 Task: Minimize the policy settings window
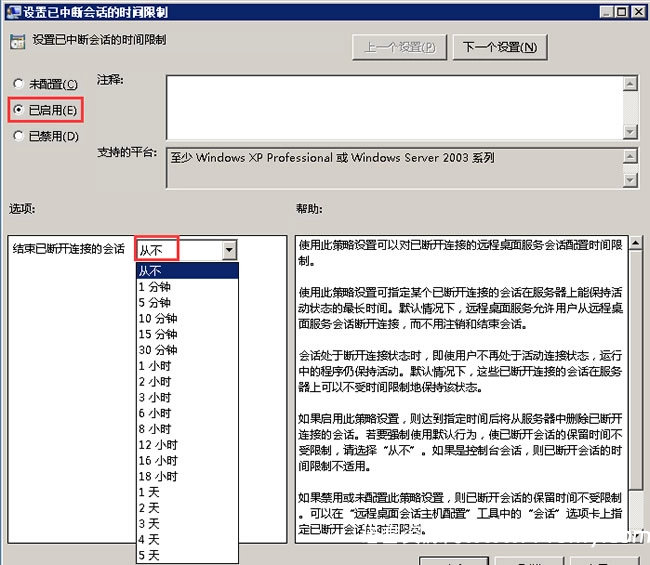coord(606,12)
